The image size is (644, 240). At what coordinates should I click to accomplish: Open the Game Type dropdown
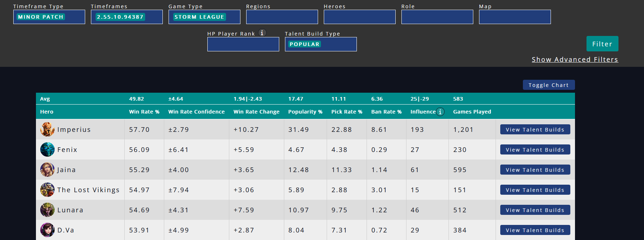[204, 17]
